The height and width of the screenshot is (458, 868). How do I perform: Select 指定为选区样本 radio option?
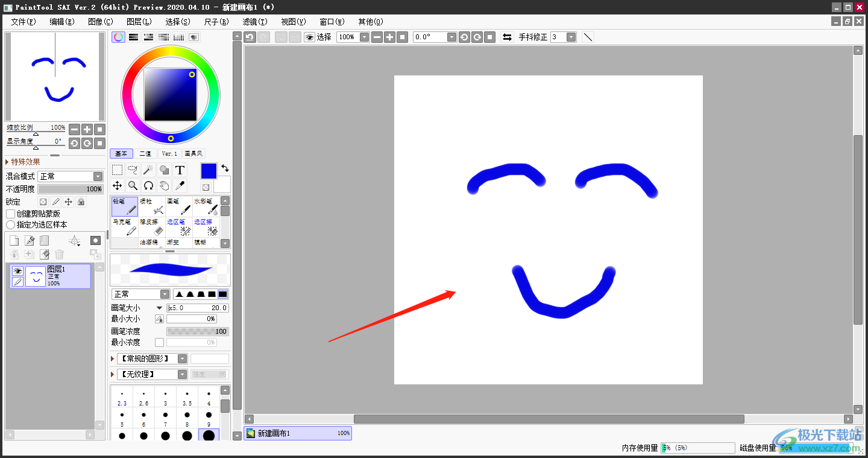tap(10, 224)
